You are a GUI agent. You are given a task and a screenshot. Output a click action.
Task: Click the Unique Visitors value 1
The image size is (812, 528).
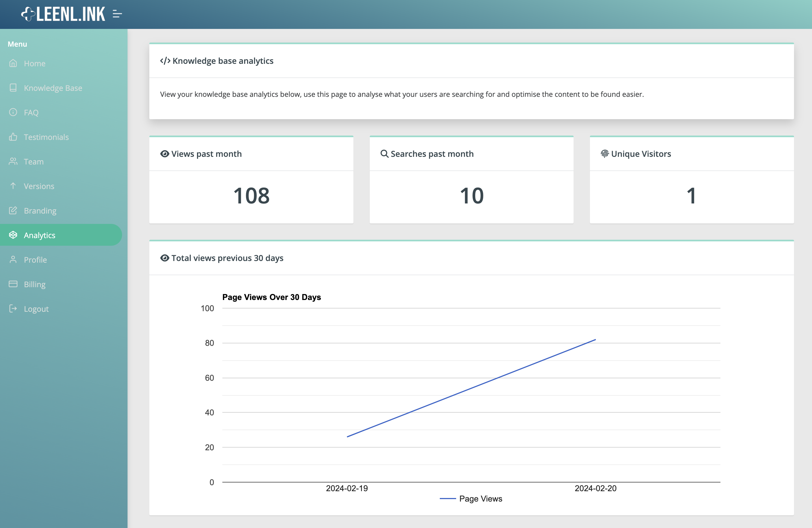692,196
